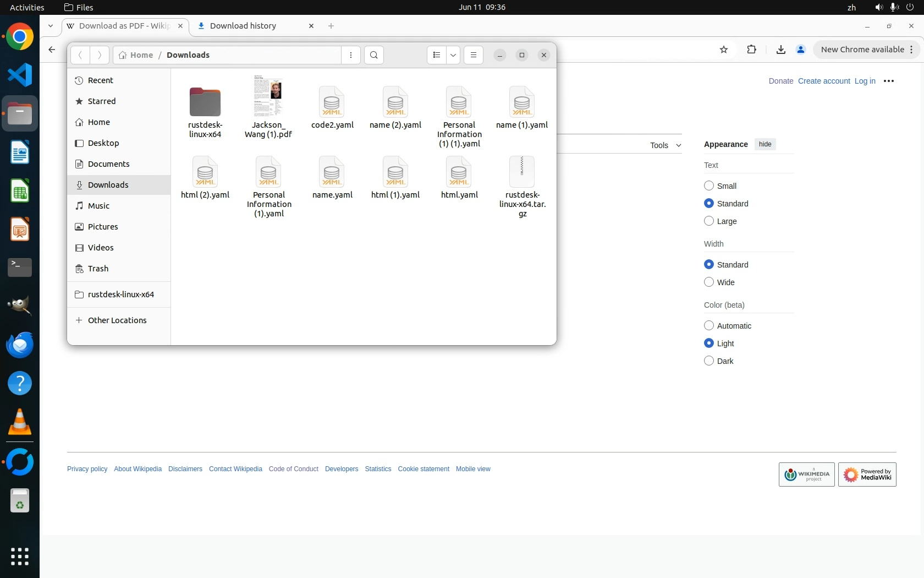Click the Create account link
This screenshot has width=924, height=578.
[823, 81]
